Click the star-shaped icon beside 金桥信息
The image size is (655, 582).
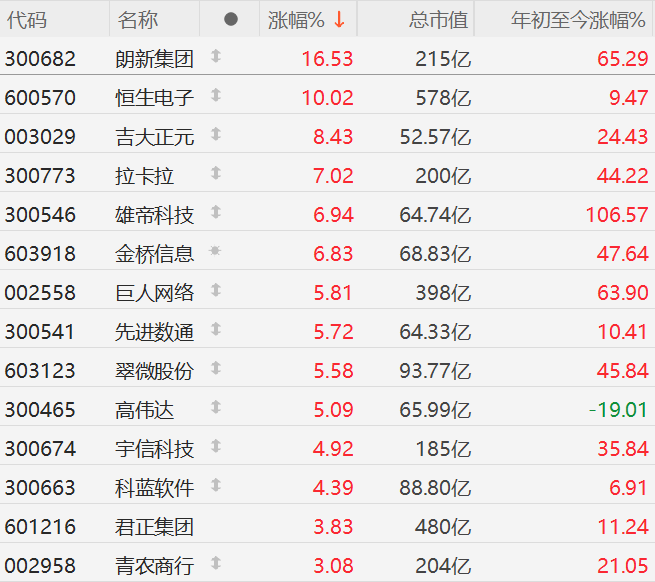pyautogui.click(x=215, y=253)
